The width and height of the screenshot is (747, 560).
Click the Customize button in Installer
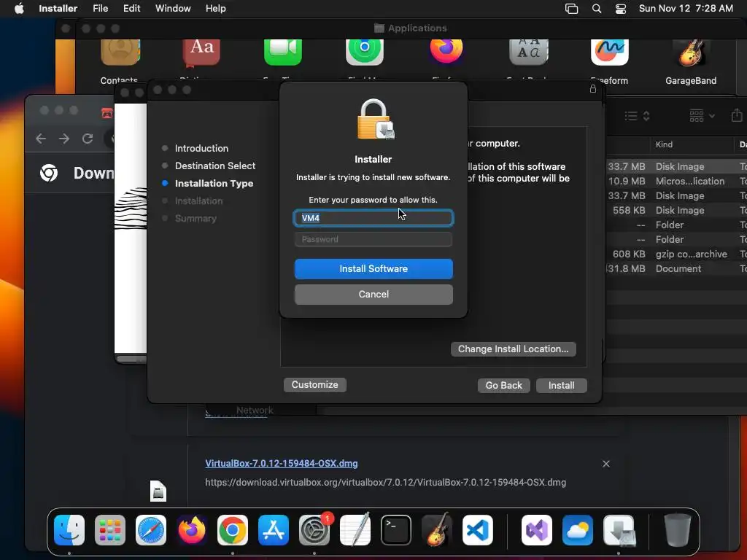[315, 385]
